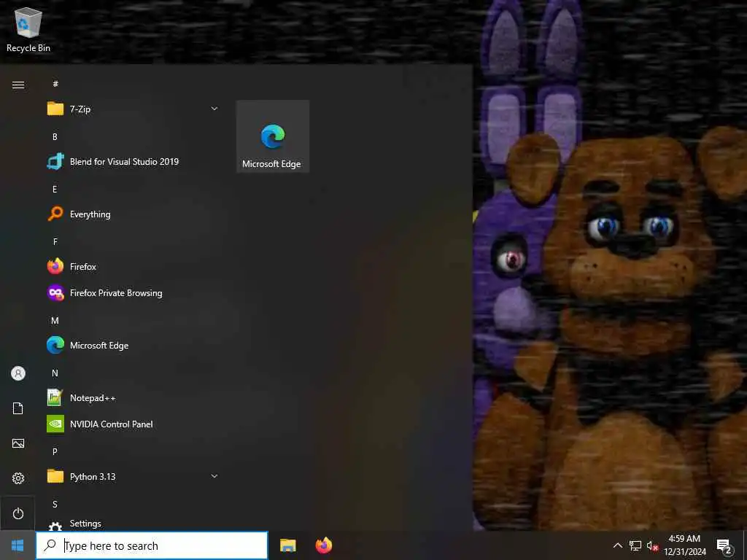This screenshot has height=560, width=747.
Task: Click the Power button icon
Action: point(18,513)
